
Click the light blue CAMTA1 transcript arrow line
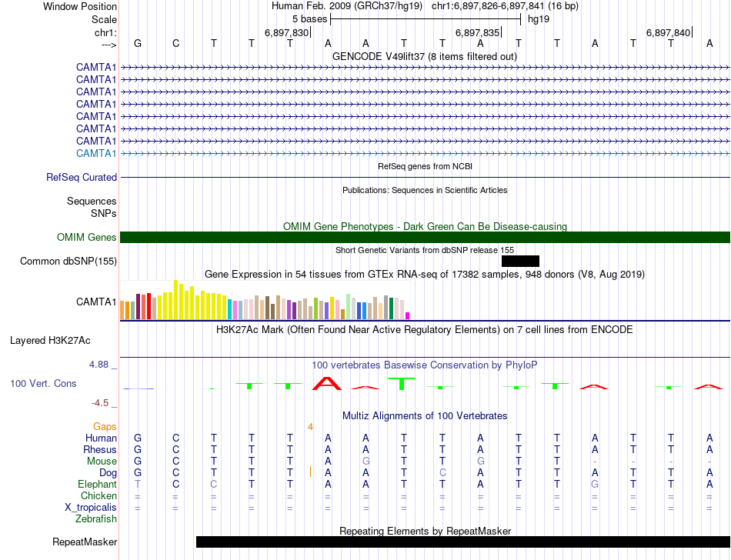click(x=425, y=153)
